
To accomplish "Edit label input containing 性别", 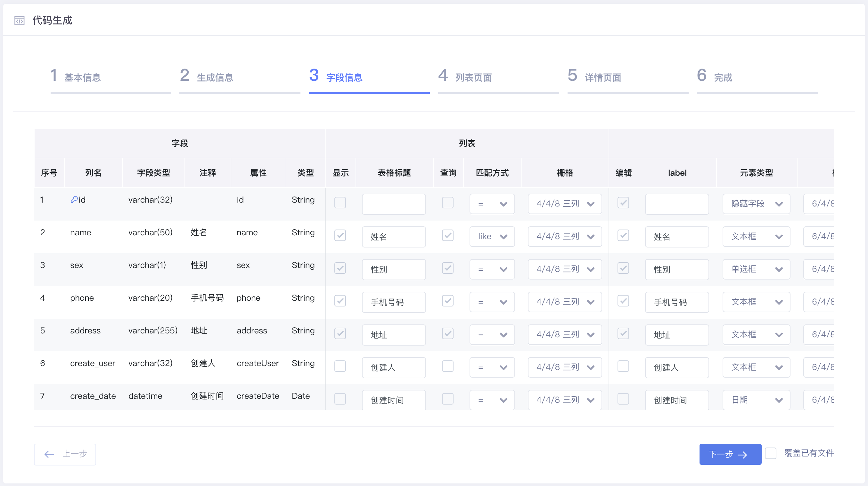I will [676, 270].
